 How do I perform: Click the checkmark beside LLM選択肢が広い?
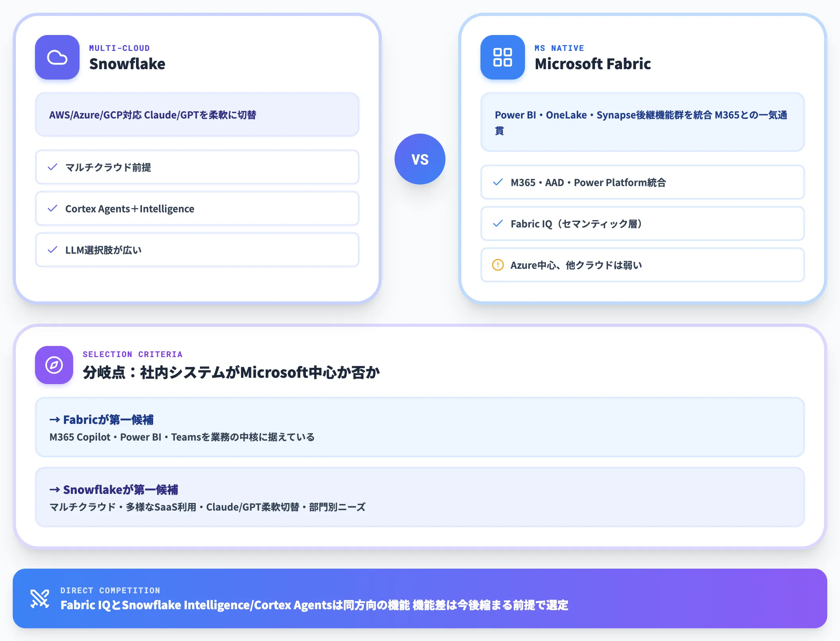52,250
